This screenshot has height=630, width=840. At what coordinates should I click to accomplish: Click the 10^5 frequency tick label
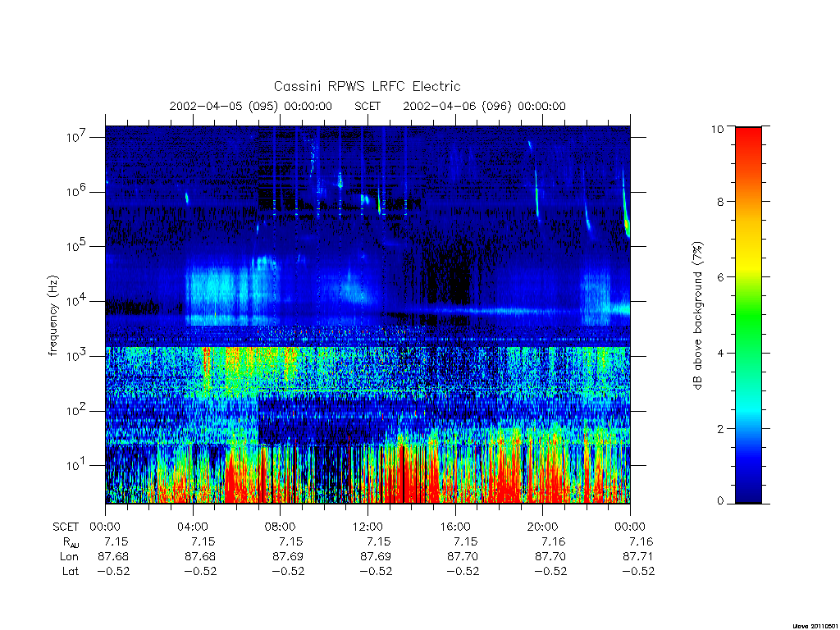tap(77, 246)
